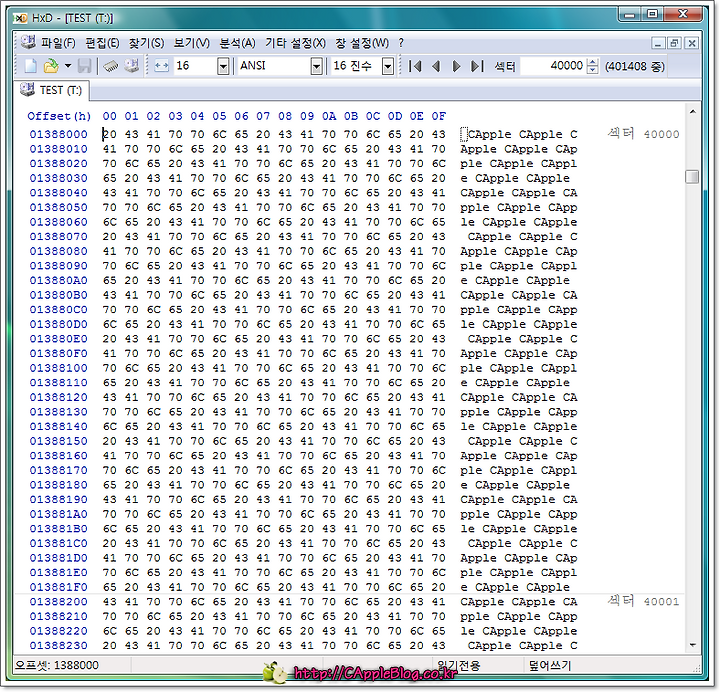Open the 파일(F) menu

58,43
